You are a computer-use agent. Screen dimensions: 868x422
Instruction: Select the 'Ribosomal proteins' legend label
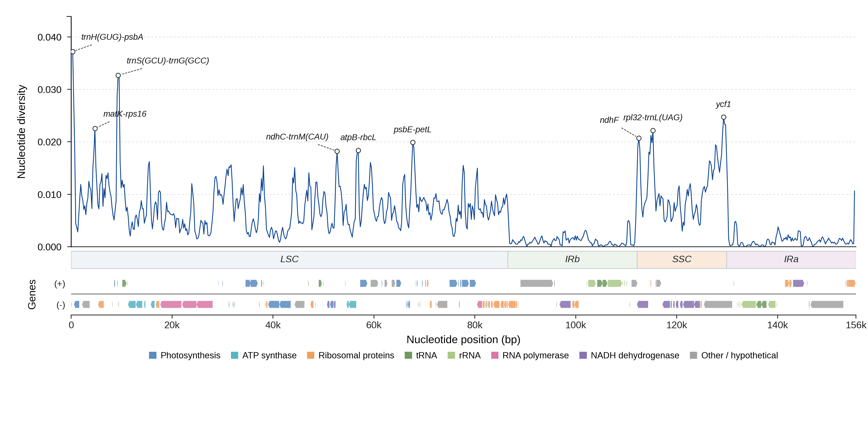(x=356, y=355)
